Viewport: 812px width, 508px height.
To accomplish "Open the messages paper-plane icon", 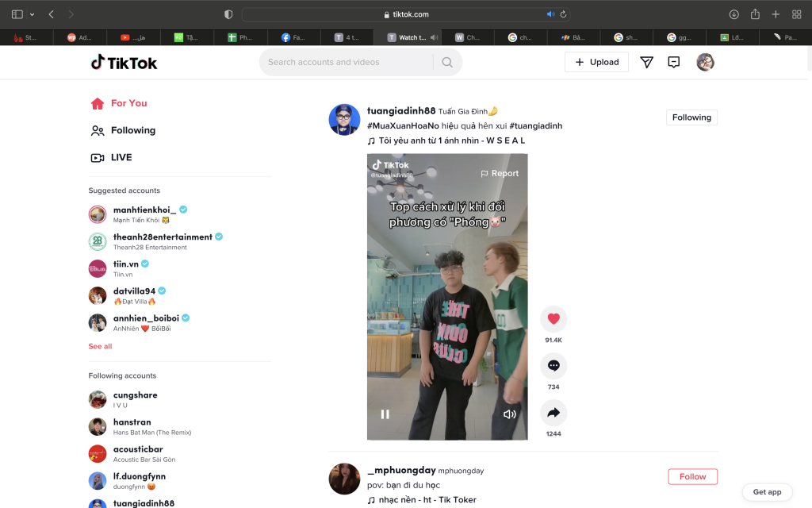I will (x=646, y=62).
